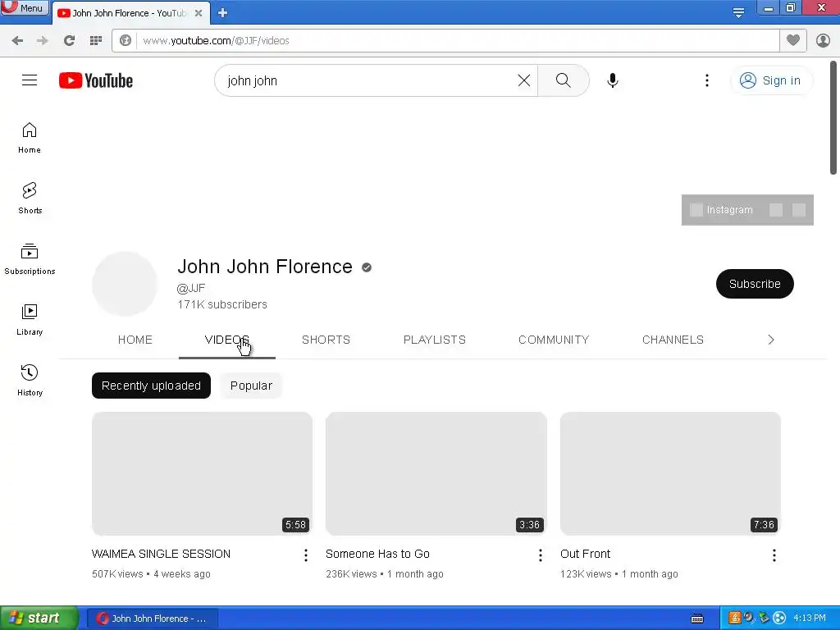Switch to the SHORTS channel tab
The width and height of the screenshot is (840, 630).
tap(326, 340)
